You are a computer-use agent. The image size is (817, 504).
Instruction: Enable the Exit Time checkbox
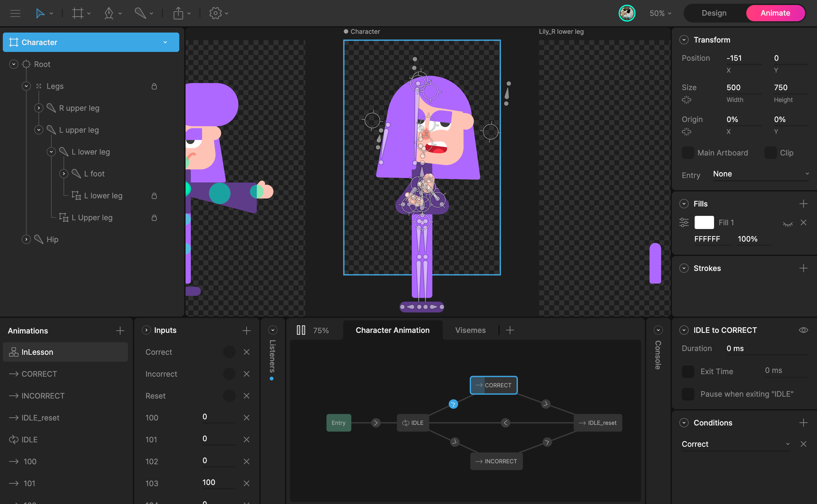click(688, 371)
